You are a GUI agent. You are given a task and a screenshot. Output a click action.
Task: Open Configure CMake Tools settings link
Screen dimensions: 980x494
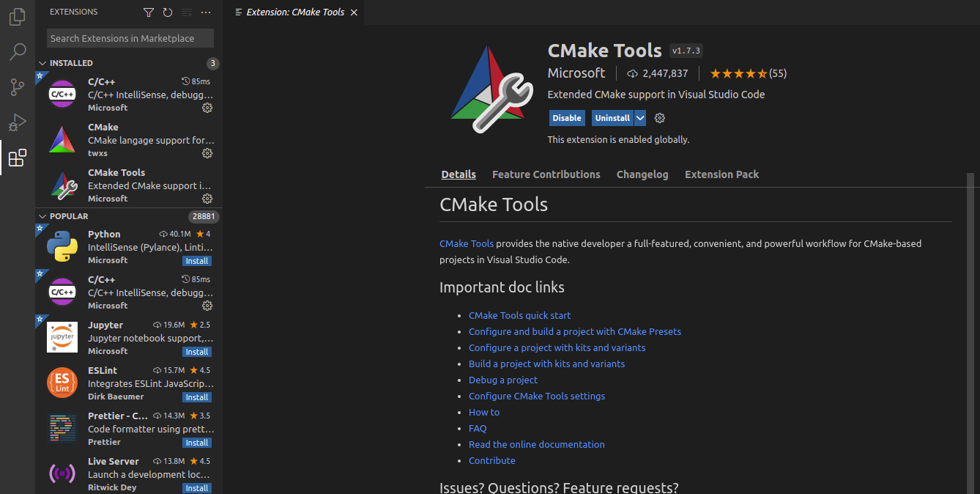(x=537, y=396)
